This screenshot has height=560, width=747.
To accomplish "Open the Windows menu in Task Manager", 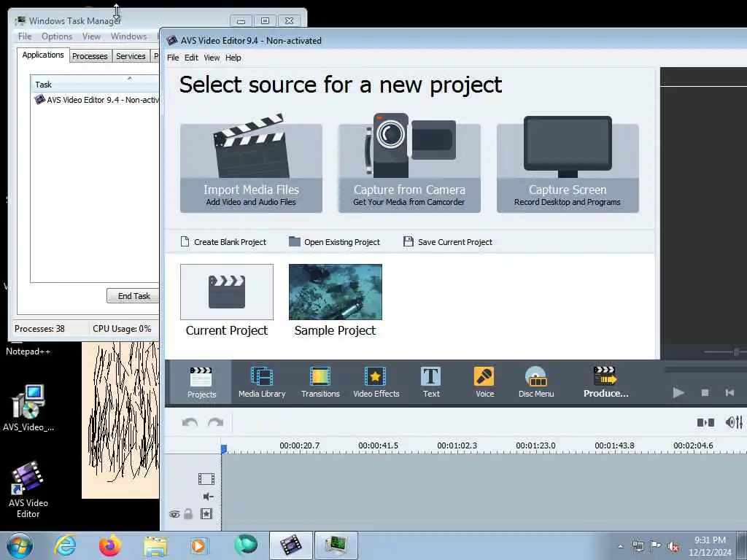I will pyautogui.click(x=128, y=36).
